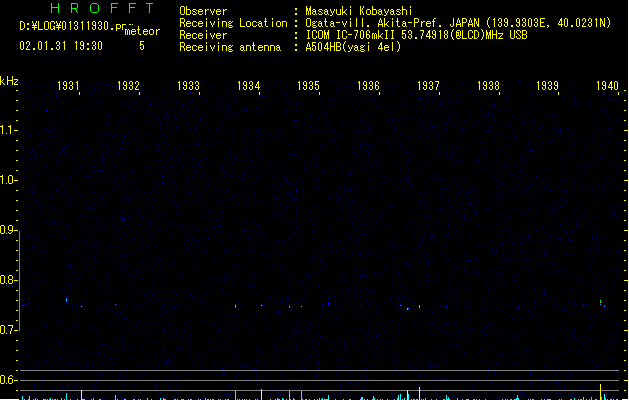
Task: Click the date stamp 02.01.31 19:30
Action: [61, 46]
